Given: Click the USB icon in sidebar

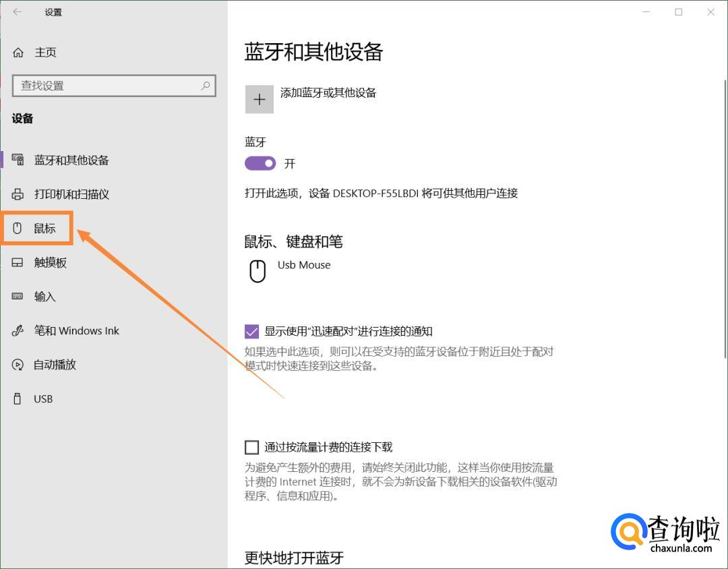Looking at the screenshot, I should pos(18,399).
